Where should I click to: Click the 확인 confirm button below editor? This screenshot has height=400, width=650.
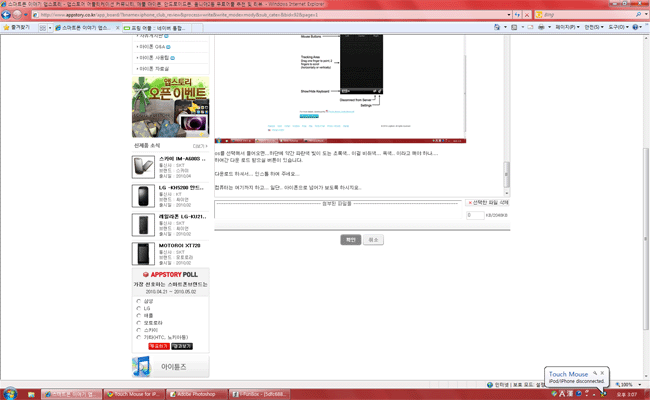(x=351, y=240)
